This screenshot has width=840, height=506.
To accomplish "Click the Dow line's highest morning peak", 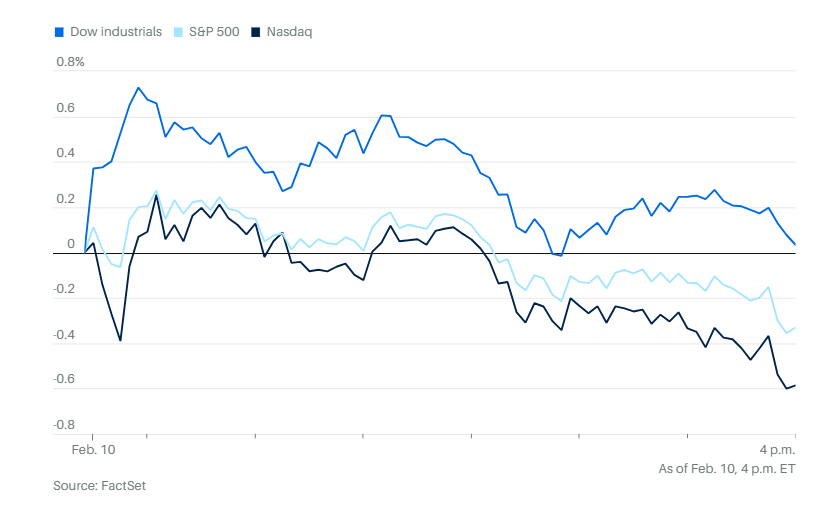I will click(x=138, y=88).
